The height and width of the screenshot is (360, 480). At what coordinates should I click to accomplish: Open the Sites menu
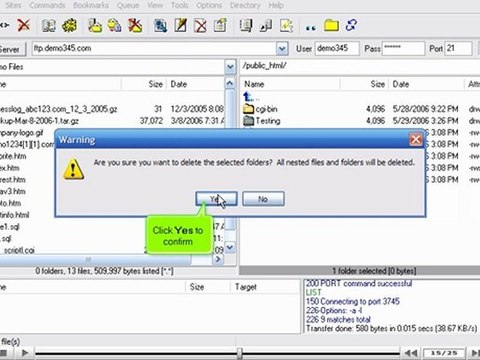pos(13,5)
